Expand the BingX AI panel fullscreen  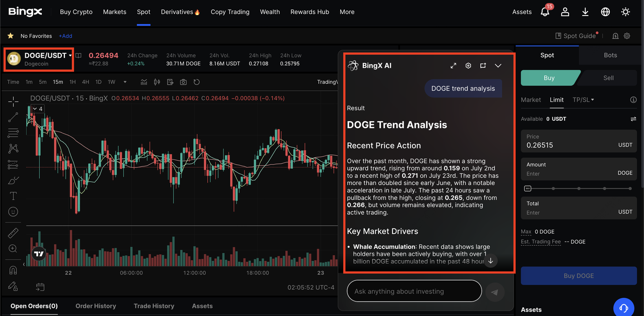tap(453, 66)
